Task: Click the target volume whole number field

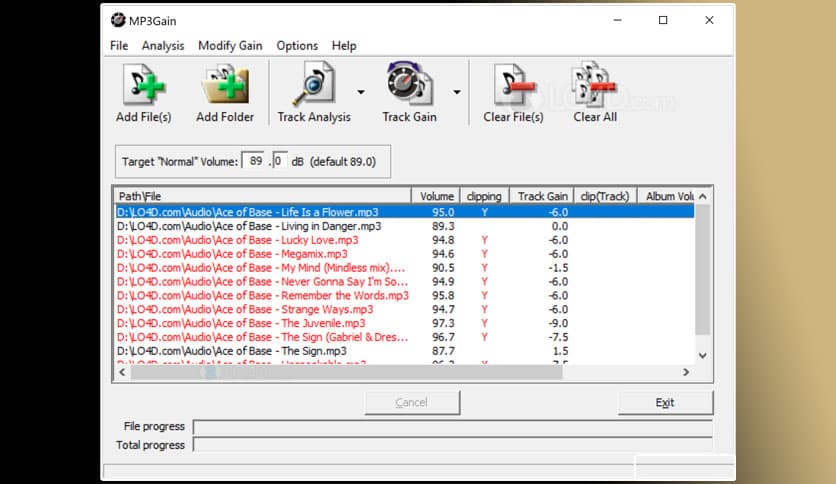Action: [x=254, y=161]
